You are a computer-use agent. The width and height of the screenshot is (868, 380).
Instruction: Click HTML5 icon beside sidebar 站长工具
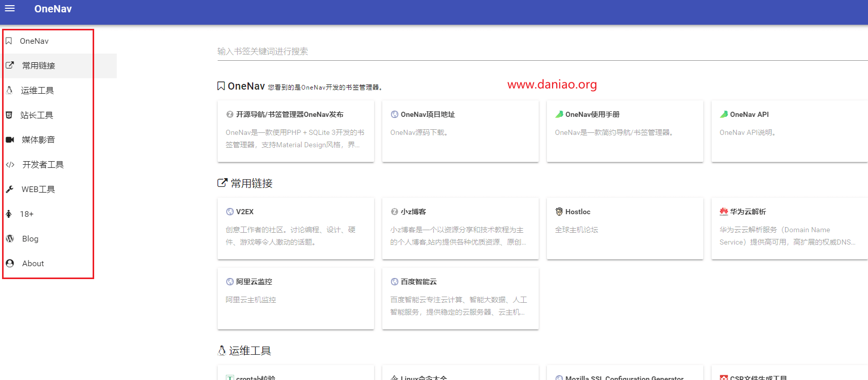pos(9,115)
